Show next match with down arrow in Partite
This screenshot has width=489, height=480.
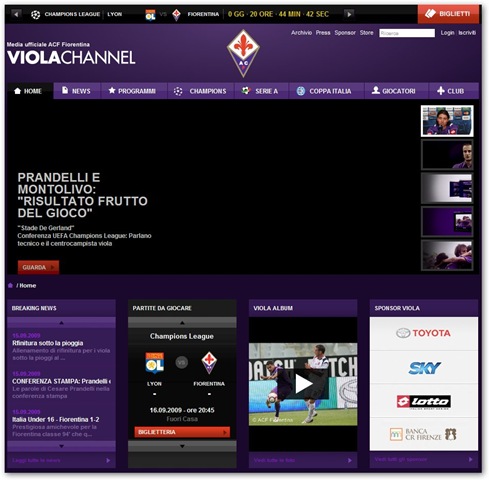click(182, 446)
